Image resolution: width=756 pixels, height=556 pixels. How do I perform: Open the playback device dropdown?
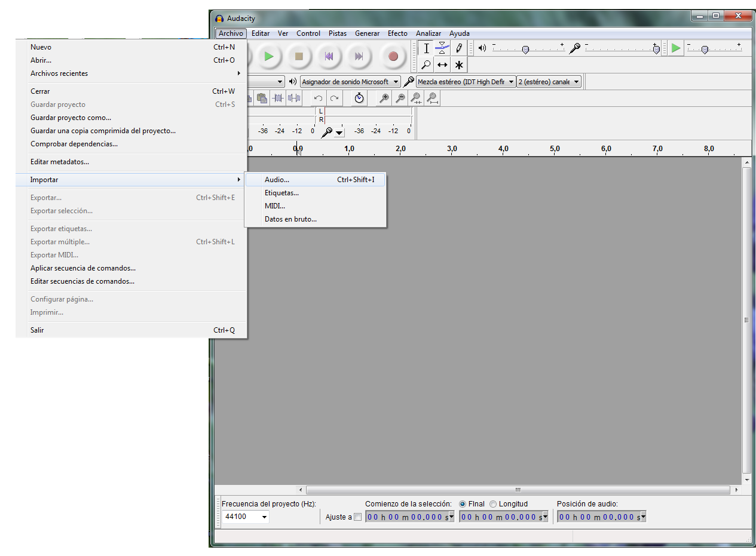point(350,82)
